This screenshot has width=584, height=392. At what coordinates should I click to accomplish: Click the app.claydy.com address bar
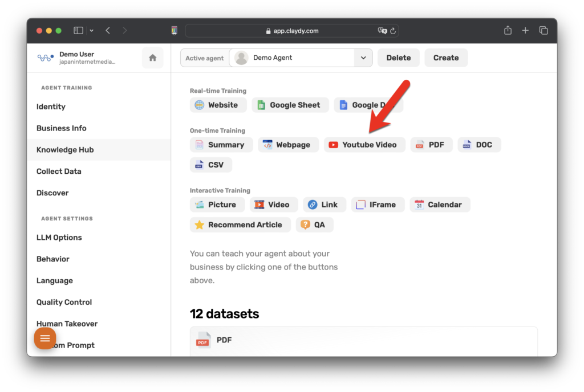pyautogui.click(x=291, y=31)
